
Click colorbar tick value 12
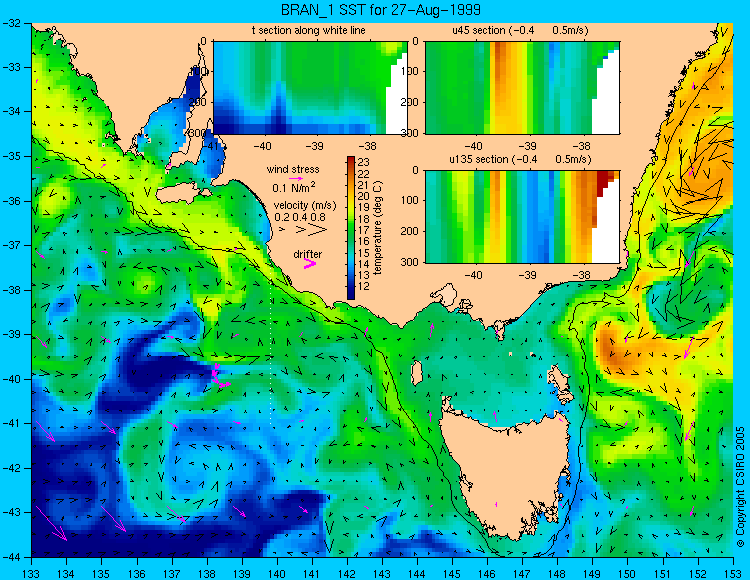[x=364, y=286]
